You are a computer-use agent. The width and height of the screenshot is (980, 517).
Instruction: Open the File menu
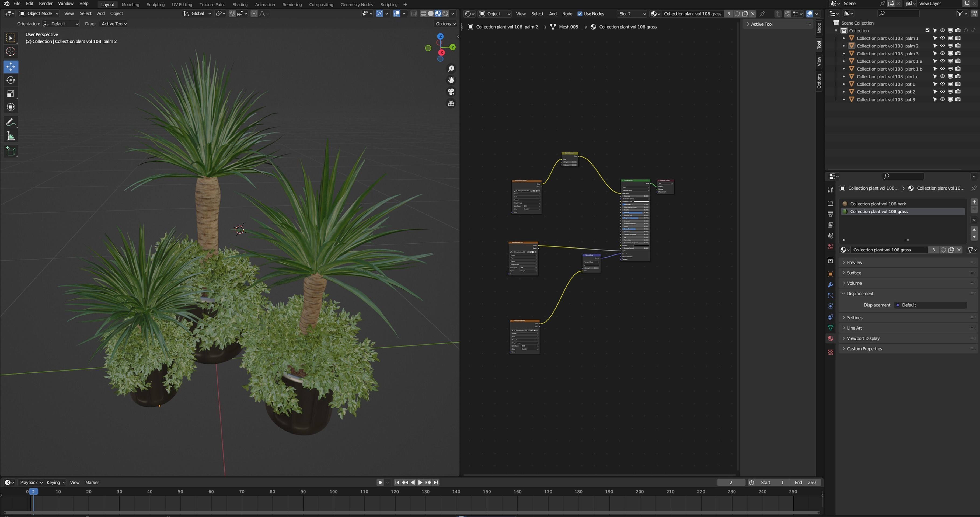point(17,4)
